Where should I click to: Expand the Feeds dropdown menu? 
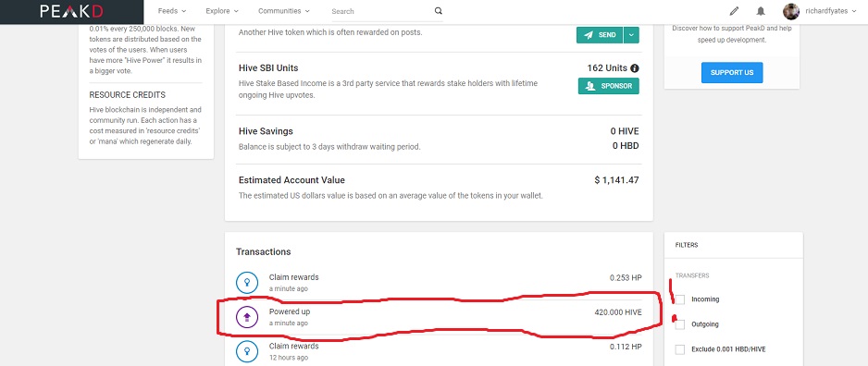[x=171, y=11]
